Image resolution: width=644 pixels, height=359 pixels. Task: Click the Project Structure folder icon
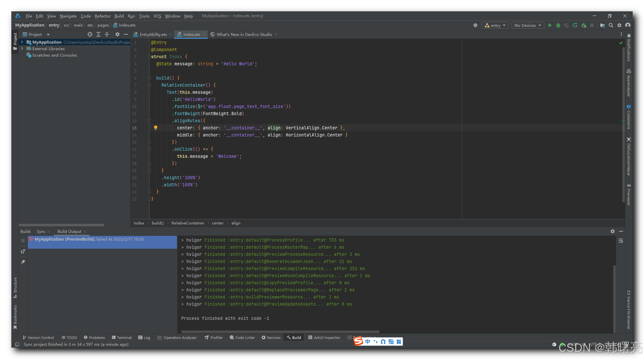602,25
